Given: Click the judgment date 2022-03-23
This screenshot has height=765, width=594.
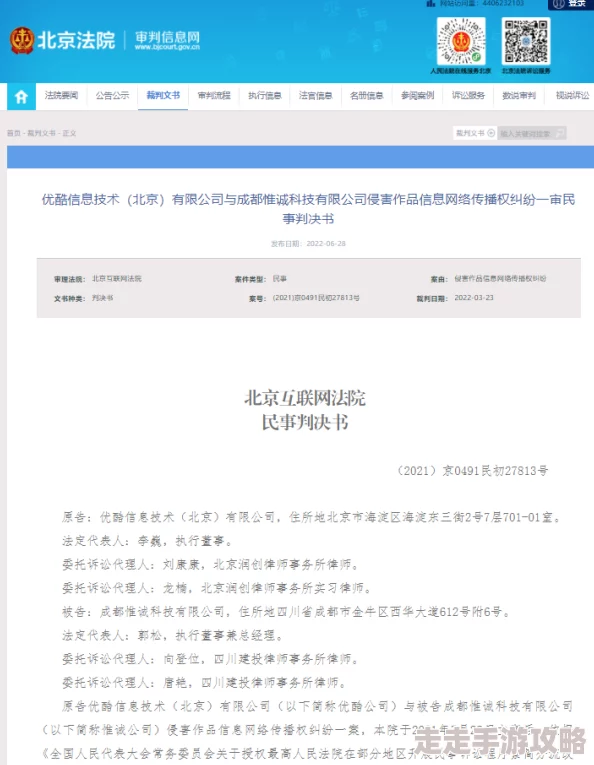Looking at the screenshot, I should click(474, 298).
